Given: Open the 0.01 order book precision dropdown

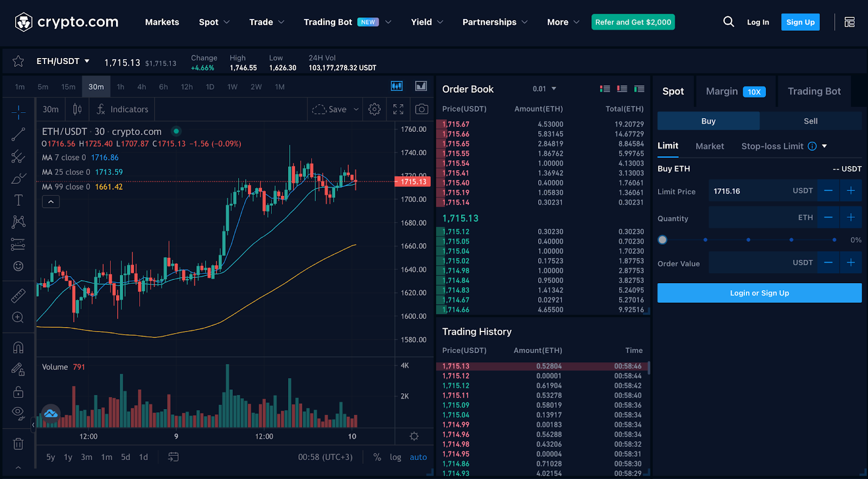Looking at the screenshot, I should coord(545,89).
